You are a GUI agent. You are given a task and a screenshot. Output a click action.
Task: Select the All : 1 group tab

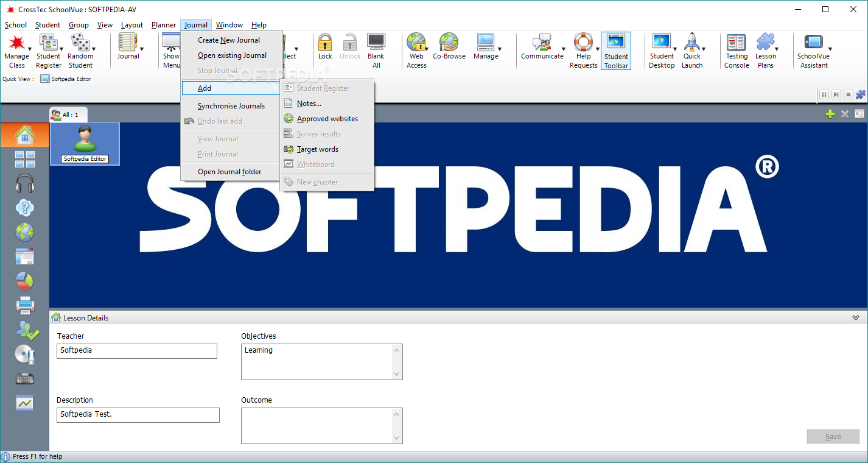point(68,115)
